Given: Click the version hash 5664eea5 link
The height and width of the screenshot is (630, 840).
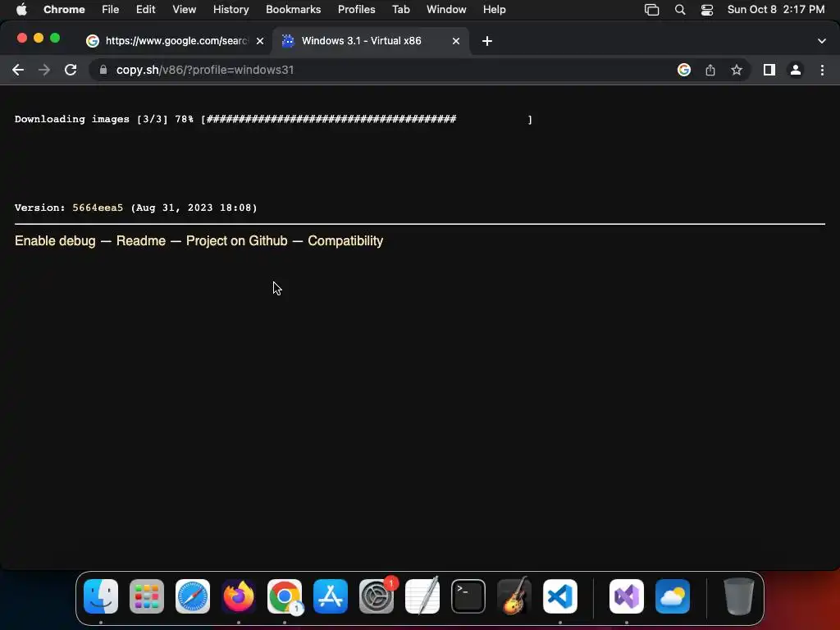Looking at the screenshot, I should coord(98,208).
